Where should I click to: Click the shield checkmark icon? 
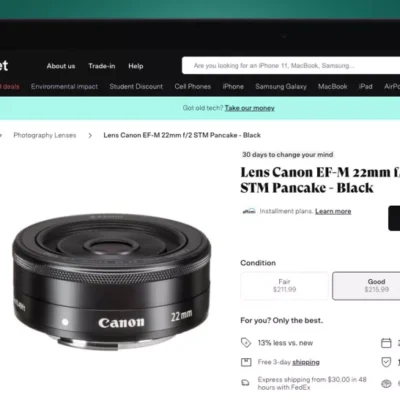pyautogui.click(x=386, y=362)
